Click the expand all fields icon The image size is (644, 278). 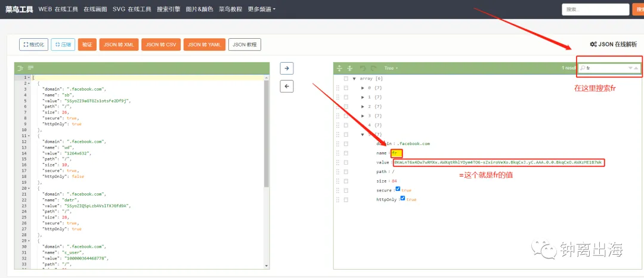[339, 68]
